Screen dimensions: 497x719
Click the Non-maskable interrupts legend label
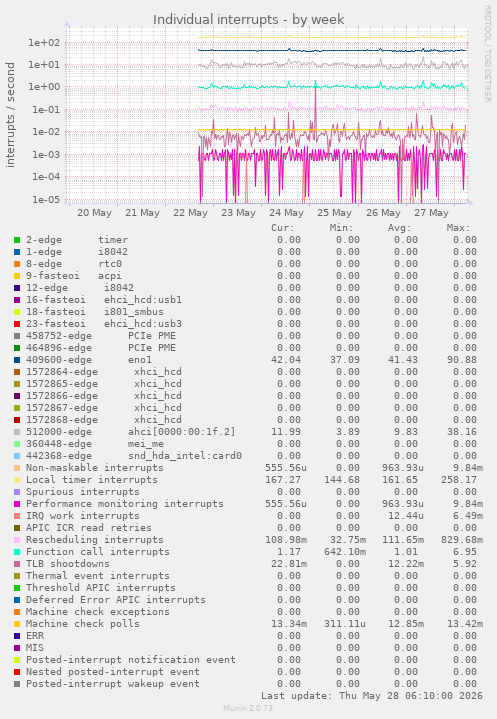tap(94, 468)
